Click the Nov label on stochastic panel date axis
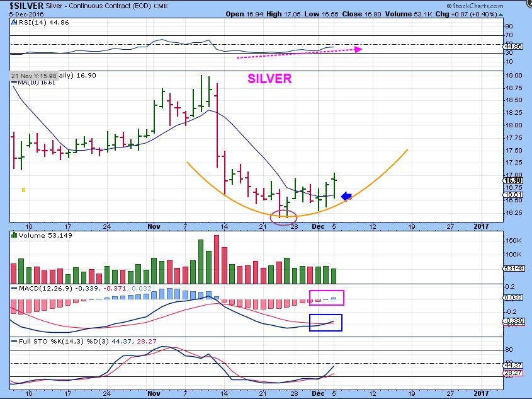Image resolution: width=532 pixels, height=399 pixels. (154, 393)
